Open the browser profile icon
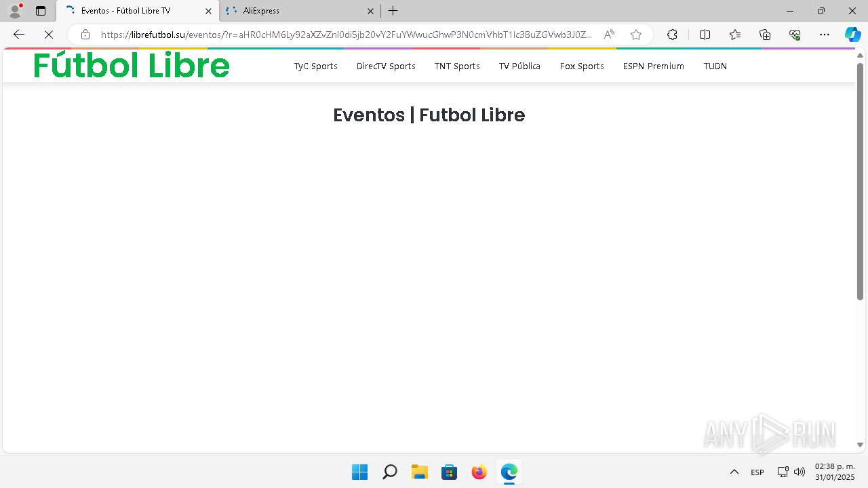The height and width of the screenshot is (488, 868). point(15,11)
